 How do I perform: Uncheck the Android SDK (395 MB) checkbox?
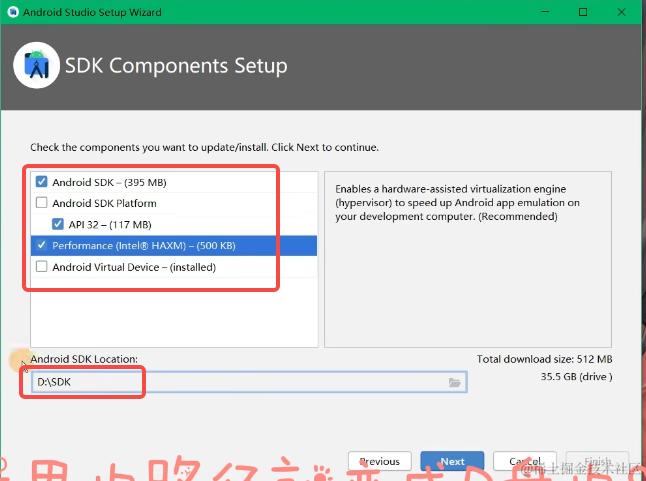pyautogui.click(x=42, y=182)
